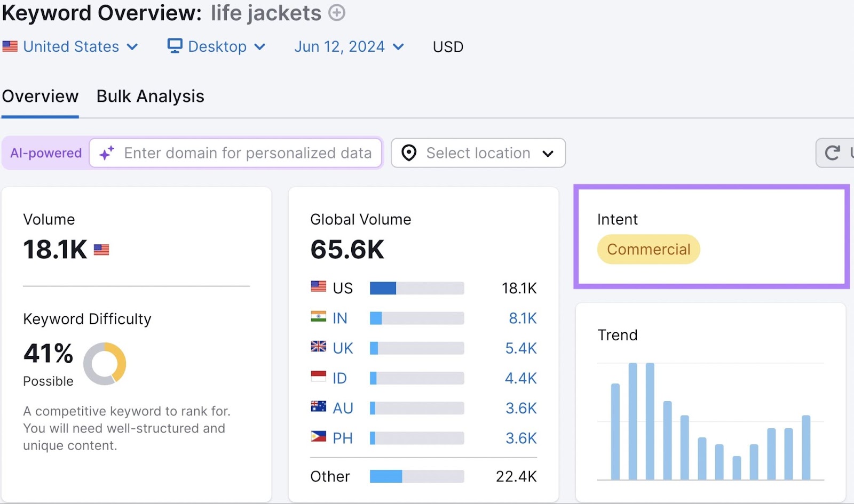Click the USD currency label
This screenshot has height=504, width=854.
[x=448, y=47]
